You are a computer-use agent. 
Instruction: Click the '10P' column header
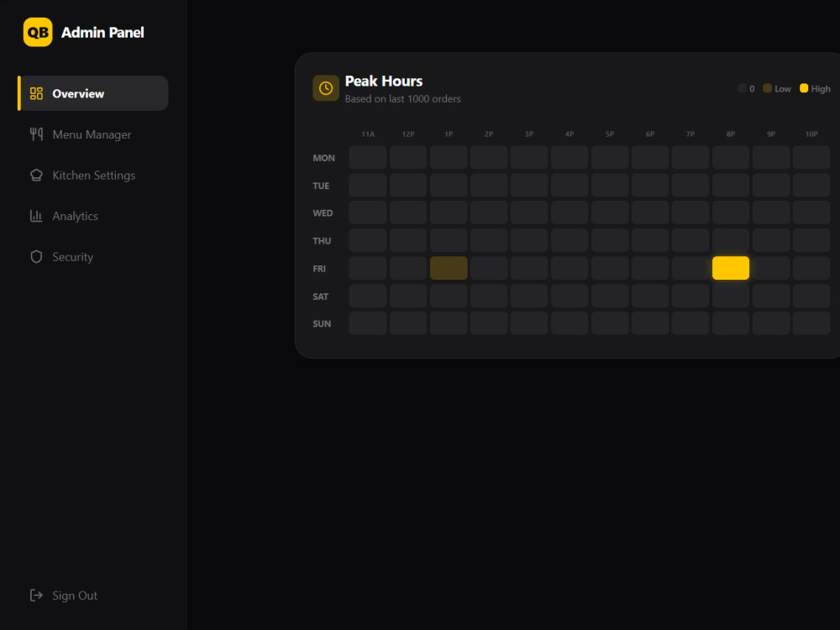click(x=811, y=134)
